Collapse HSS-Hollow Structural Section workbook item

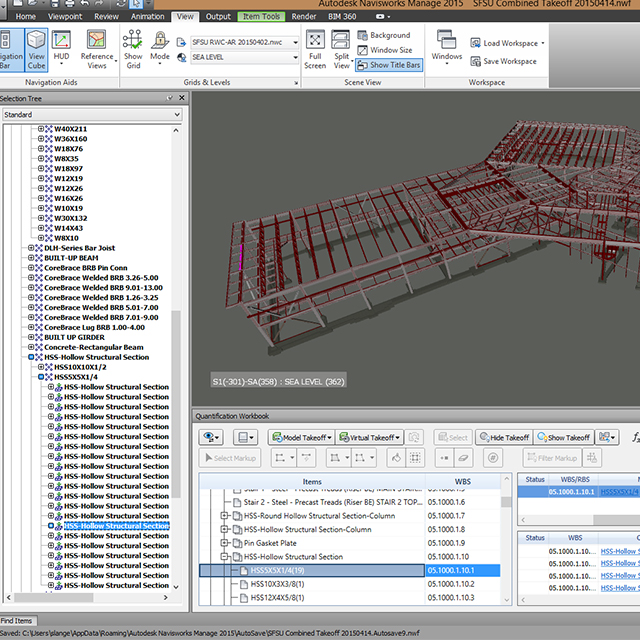tap(224, 557)
